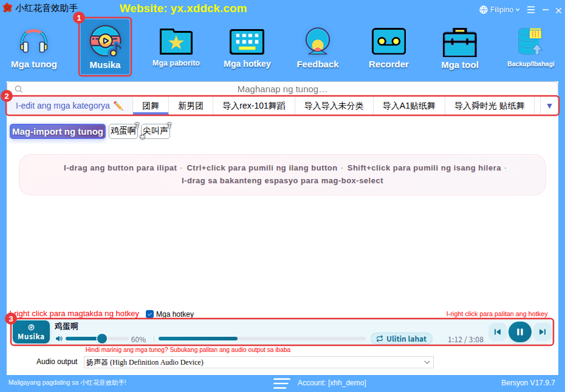Open the Audio output device dropdown
This screenshot has width=565, height=392.
(x=258, y=362)
